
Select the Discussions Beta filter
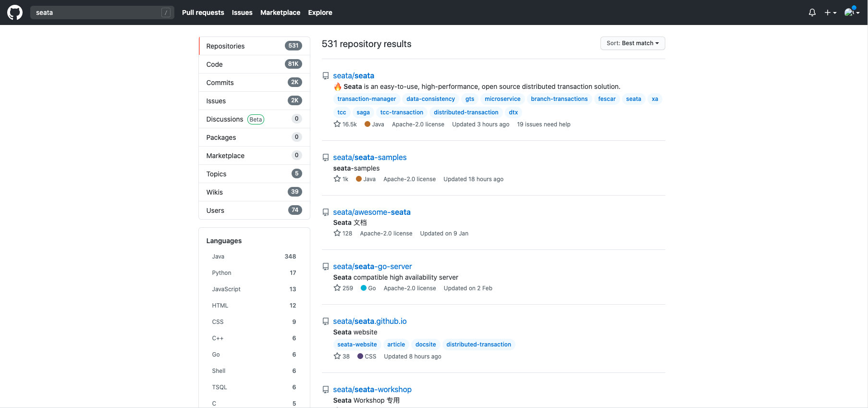[254, 119]
